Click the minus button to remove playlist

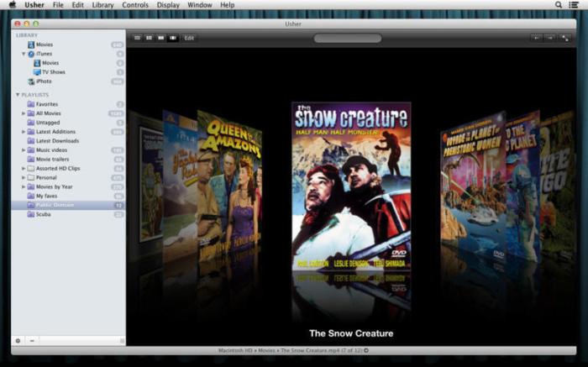pos(32,340)
